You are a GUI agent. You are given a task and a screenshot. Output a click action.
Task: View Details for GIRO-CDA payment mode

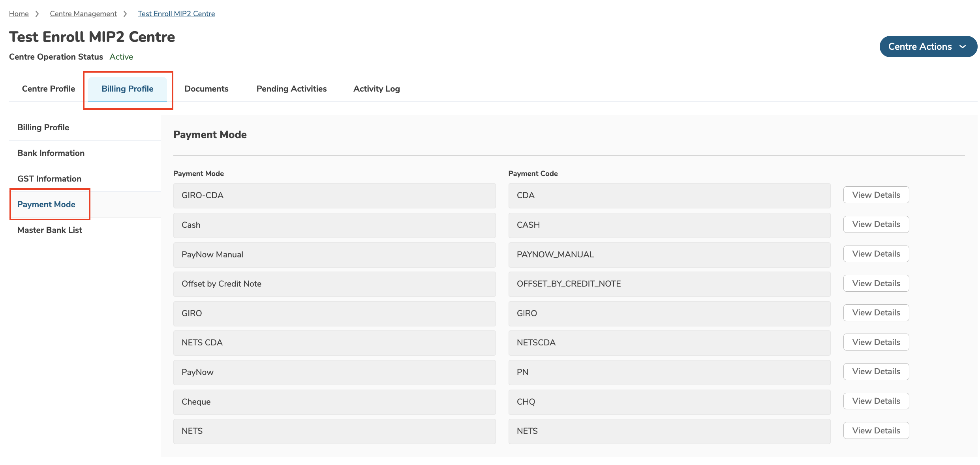[876, 195]
